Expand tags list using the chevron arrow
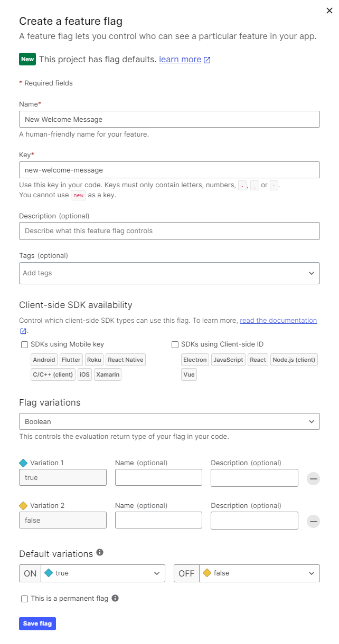Screen dimensions: 339x644 pos(312,273)
